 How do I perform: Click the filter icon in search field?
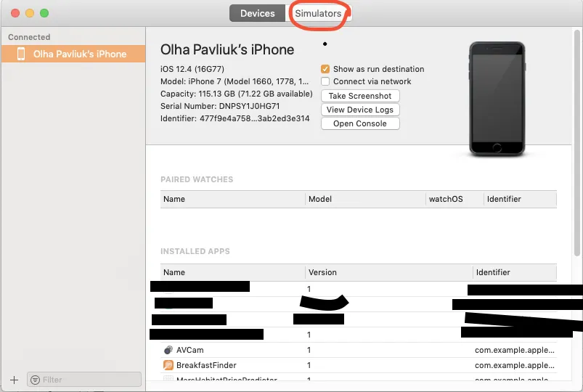click(x=35, y=380)
